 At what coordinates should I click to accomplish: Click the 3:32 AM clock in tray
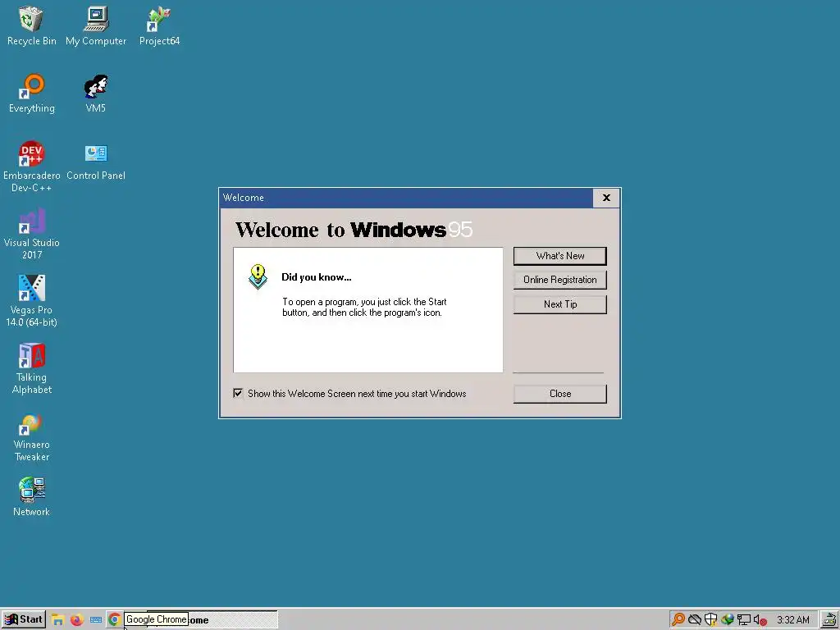(x=793, y=620)
